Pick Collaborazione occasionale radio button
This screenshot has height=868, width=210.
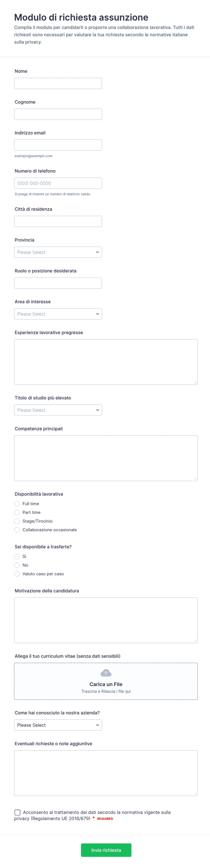coord(17,530)
